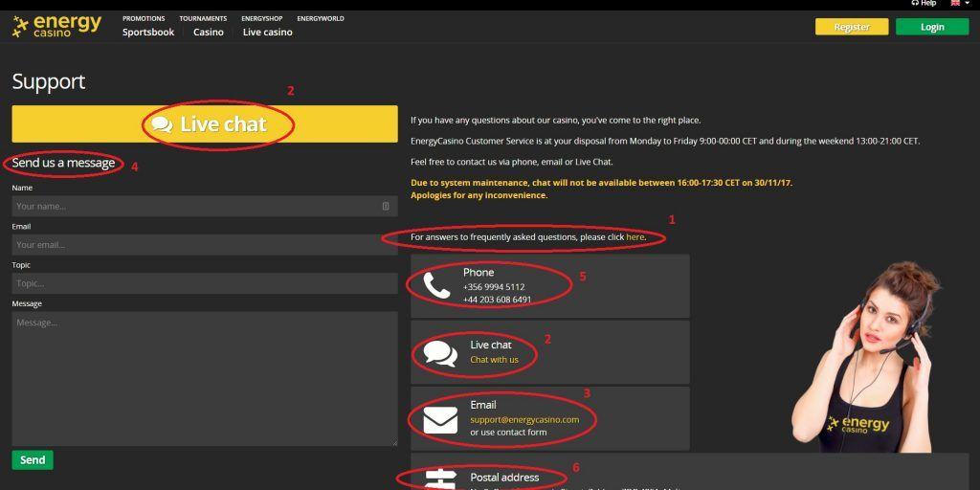980x490 pixels.
Task: Click the icon inside the Name field
Action: pyautogui.click(x=386, y=206)
